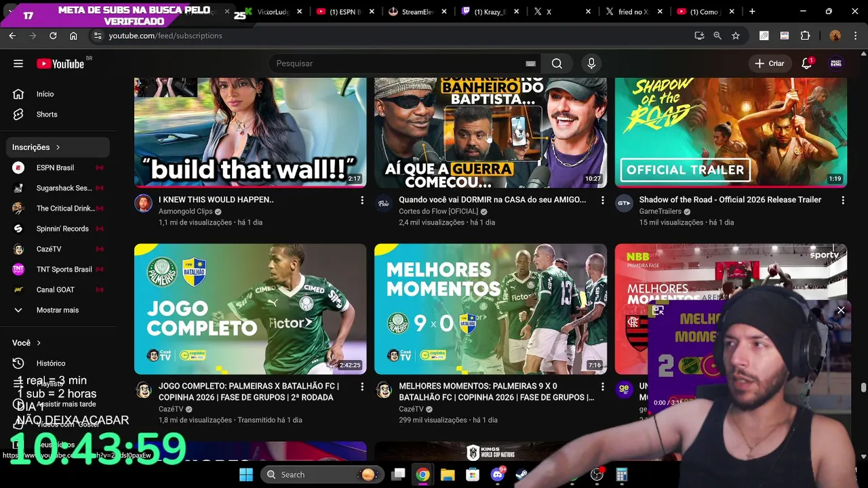This screenshot has width=868, height=488.
Task: Open options for Shadow of the Road trailer
Action: point(843,201)
